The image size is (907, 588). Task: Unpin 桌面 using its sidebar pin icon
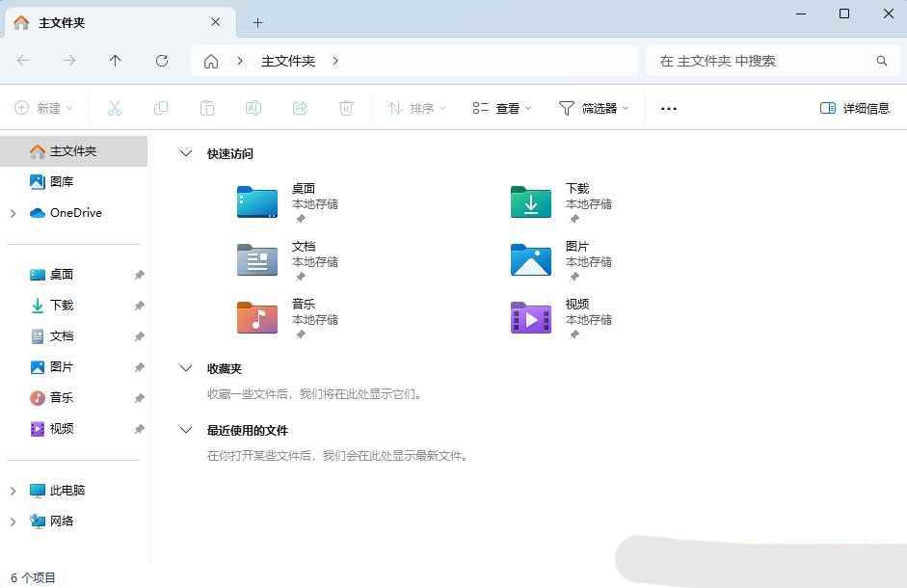tap(139, 275)
